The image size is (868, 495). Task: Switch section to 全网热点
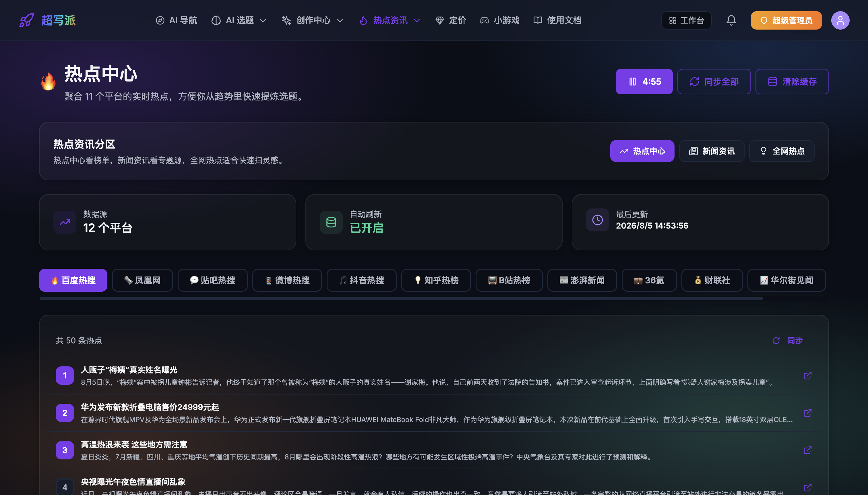[781, 151]
